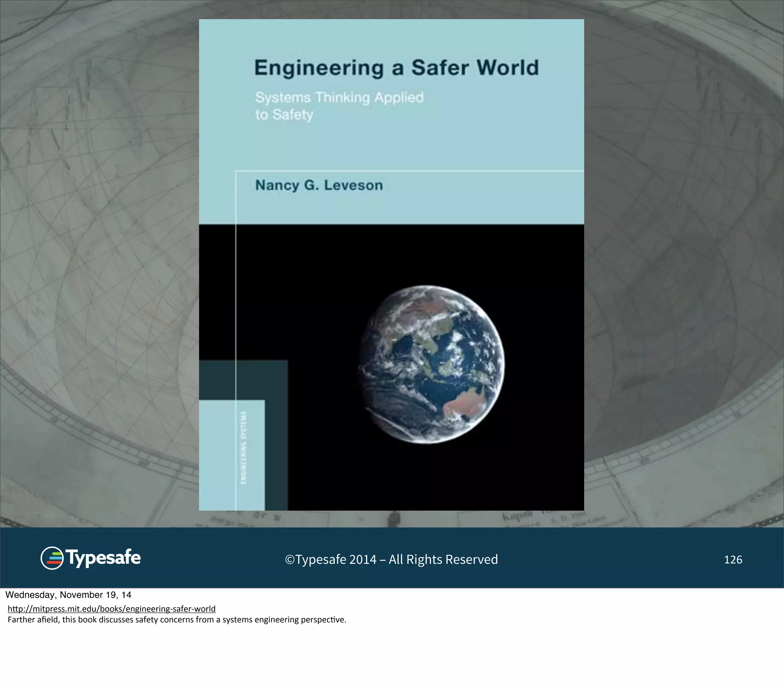Click the author name Nancy G. Leveson
The width and height of the screenshot is (784, 689).
point(319,185)
